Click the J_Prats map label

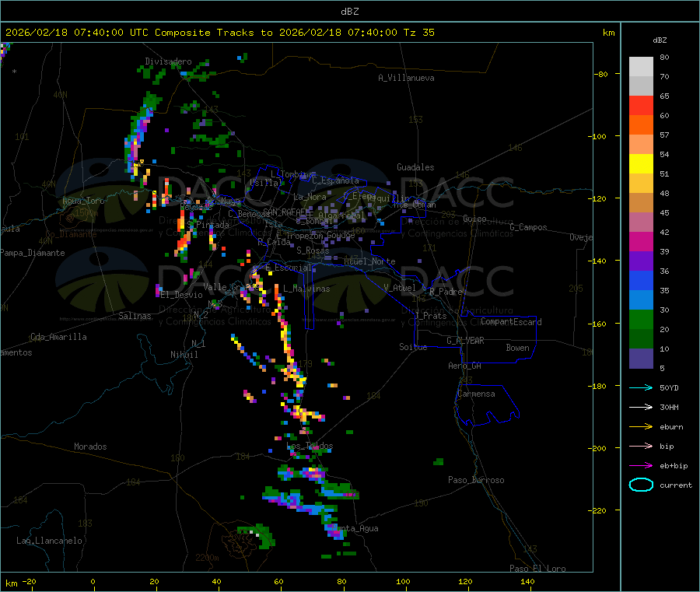click(x=431, y=316)
